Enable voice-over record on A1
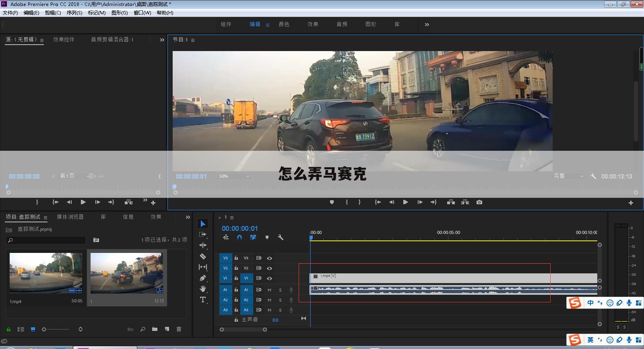 291,290
